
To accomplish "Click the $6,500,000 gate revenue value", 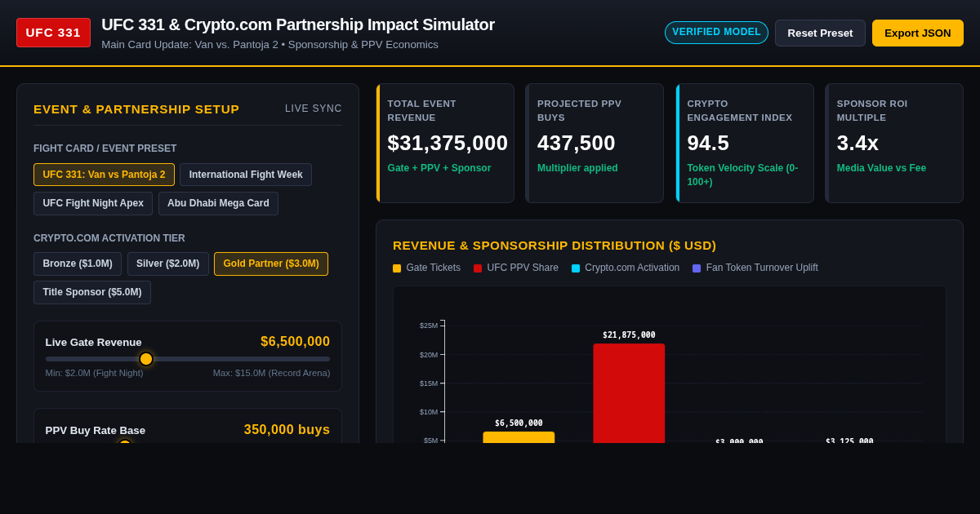I will coord(296,342).
